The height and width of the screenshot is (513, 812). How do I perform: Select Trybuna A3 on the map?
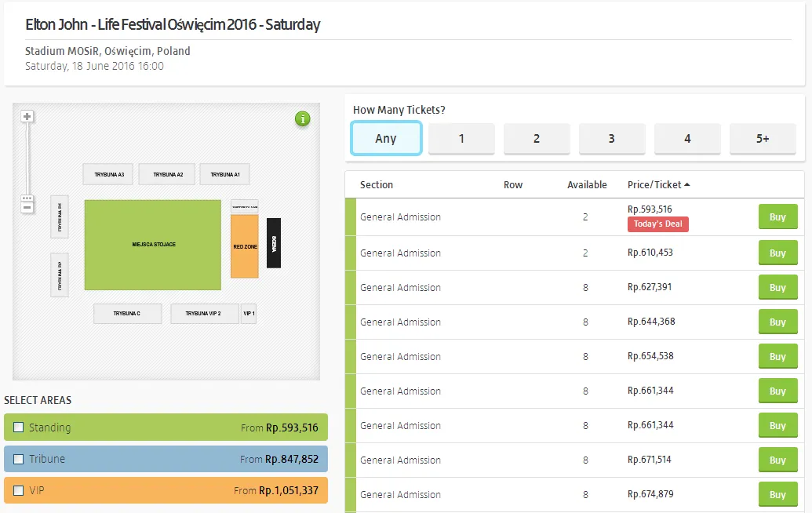(109, 174)
